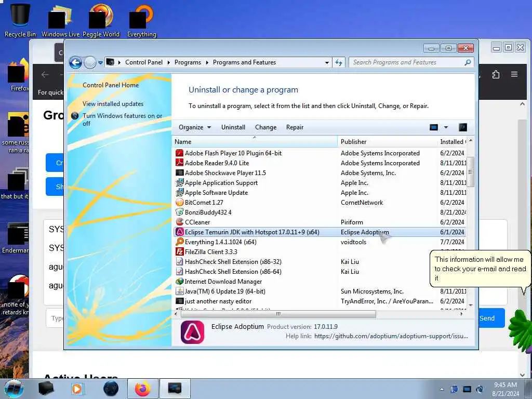Select FileZilla Client 3.3.3 icon
Screen dimensions: 532x399
tap(179, 252)
